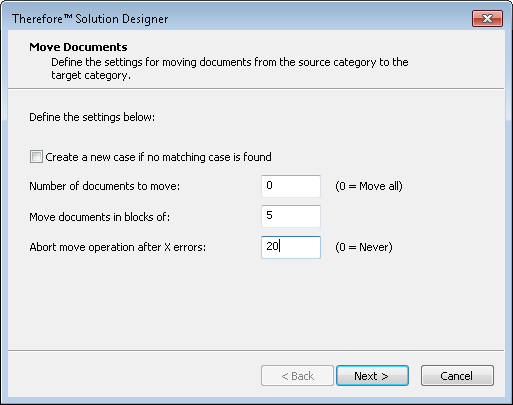The width and height of the screenshot is (513, 405).
Task: Click 'Define the settings below:' label
Action: (92, 117)
